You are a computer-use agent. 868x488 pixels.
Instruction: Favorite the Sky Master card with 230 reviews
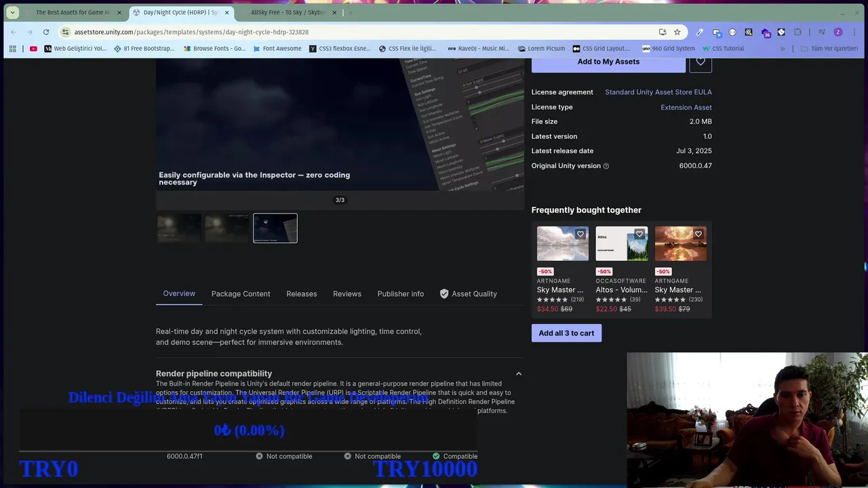click(x=698, y=234)
